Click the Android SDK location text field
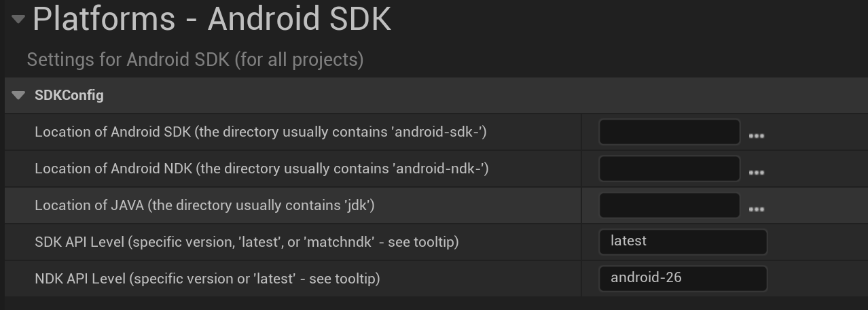Screen dimensions: 868x310 click(x=668, y=132)
